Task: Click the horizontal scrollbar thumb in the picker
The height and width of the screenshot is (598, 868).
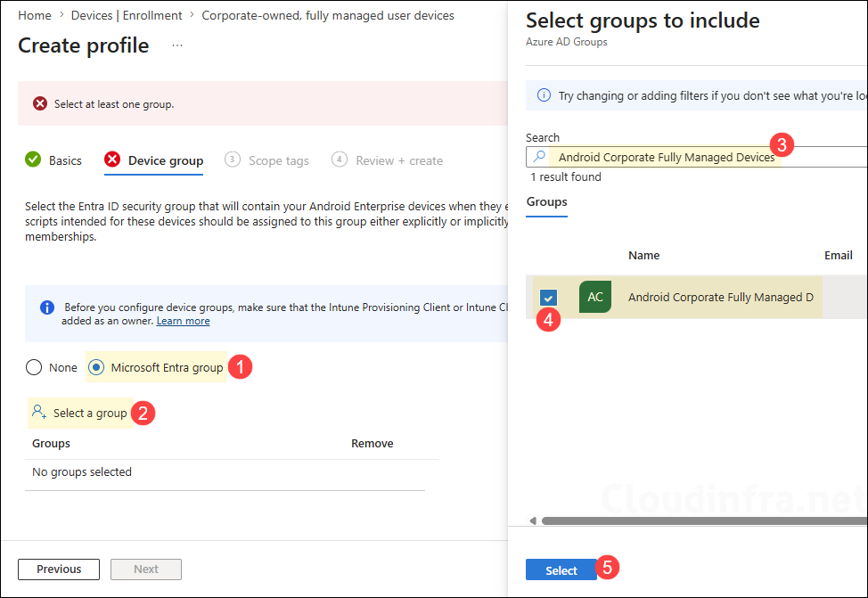Action: (704, 521)
